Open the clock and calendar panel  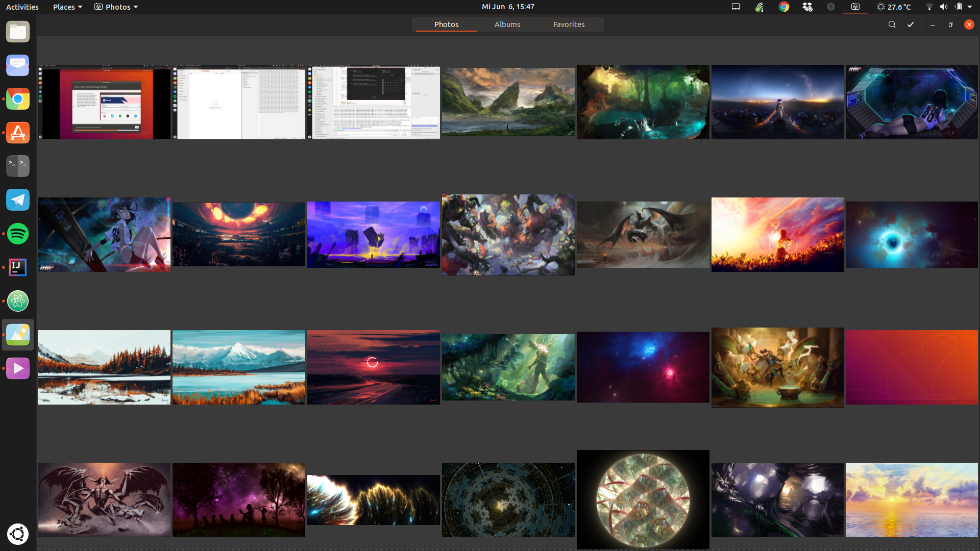508,7
